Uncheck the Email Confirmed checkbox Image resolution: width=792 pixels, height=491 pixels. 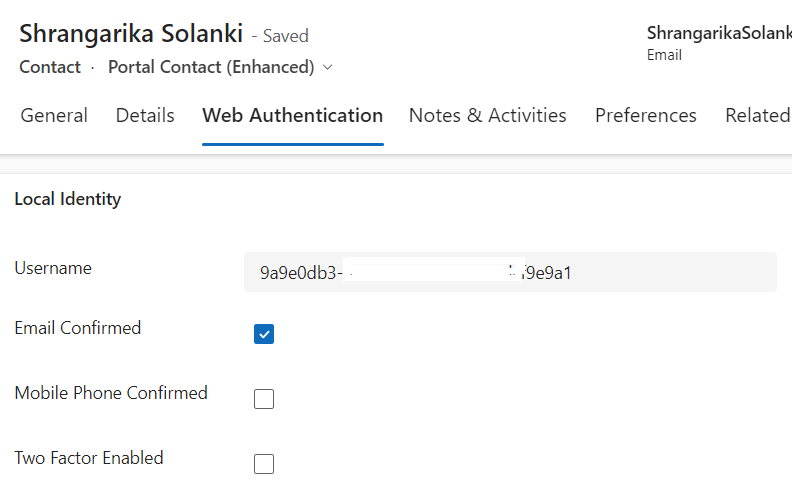point(264,334)
